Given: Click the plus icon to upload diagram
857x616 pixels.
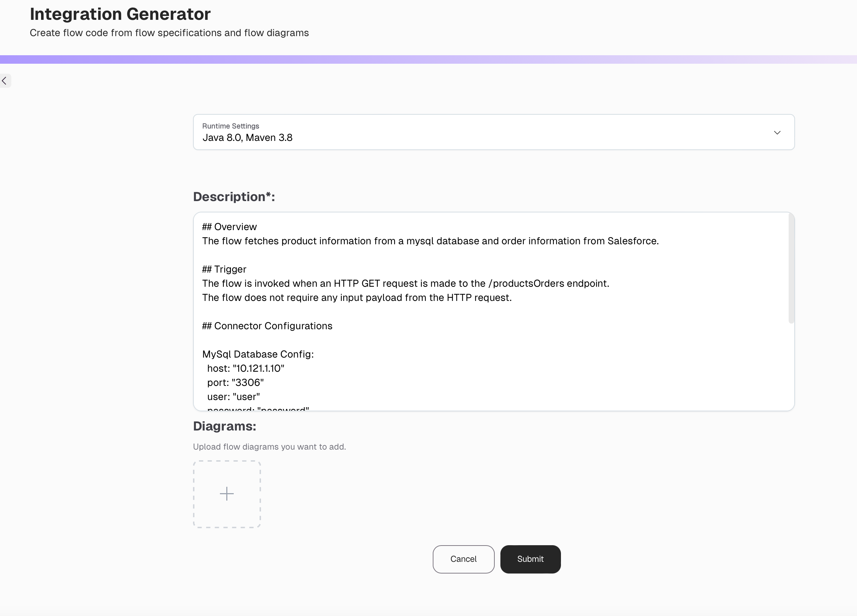Looking at the screenshot, I should [x=227, y=494].
